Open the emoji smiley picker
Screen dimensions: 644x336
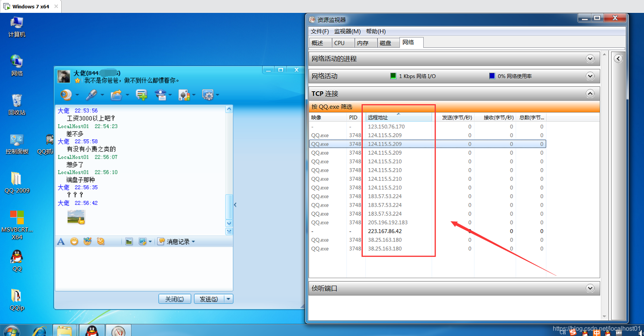(x=74, y=242)
